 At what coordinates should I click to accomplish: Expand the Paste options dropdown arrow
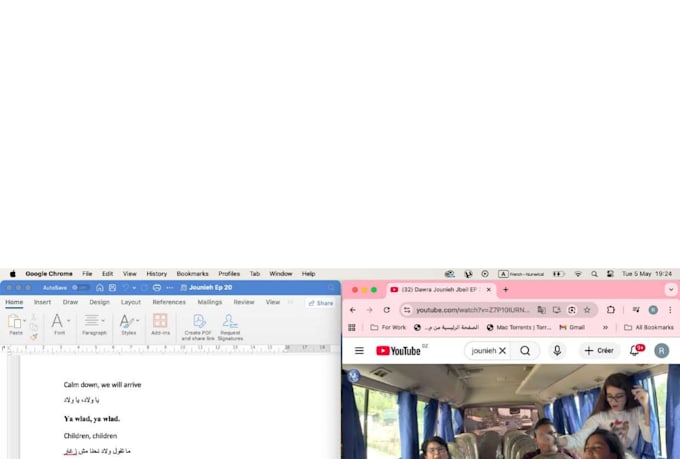point(25,321)
